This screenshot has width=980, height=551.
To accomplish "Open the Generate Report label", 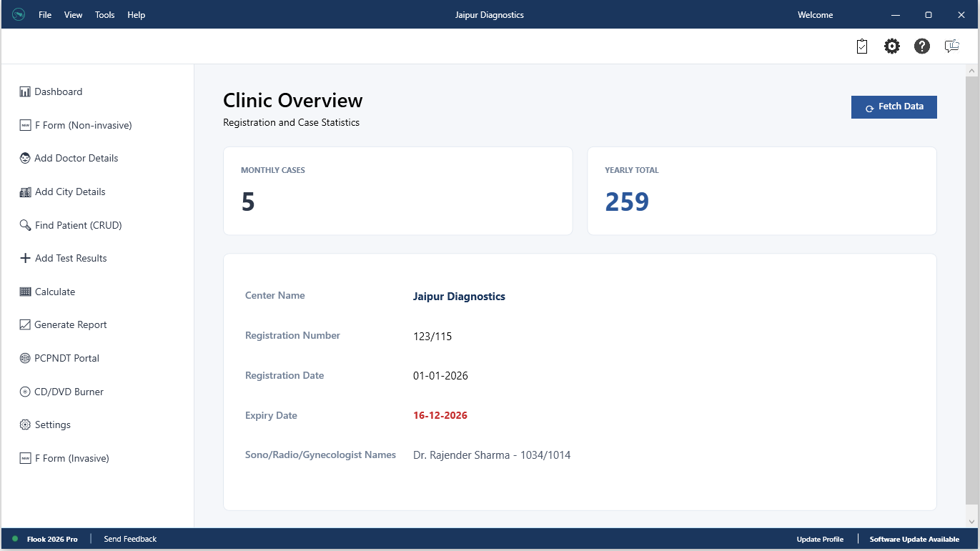I will 71,324.
